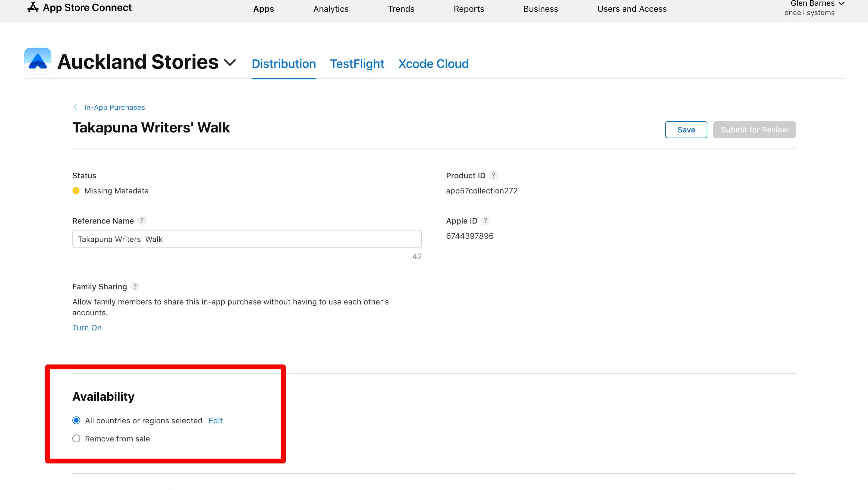
Task: Open Family Sharing help question mark
Action: pyautogui.click(x=135, y=286)
